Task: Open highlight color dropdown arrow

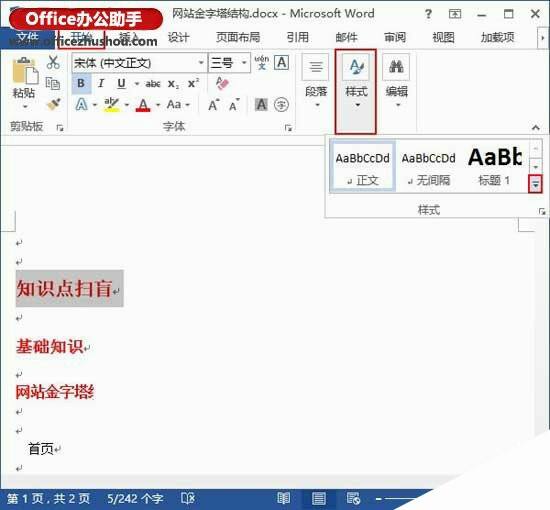Action: tap(127, 105)
